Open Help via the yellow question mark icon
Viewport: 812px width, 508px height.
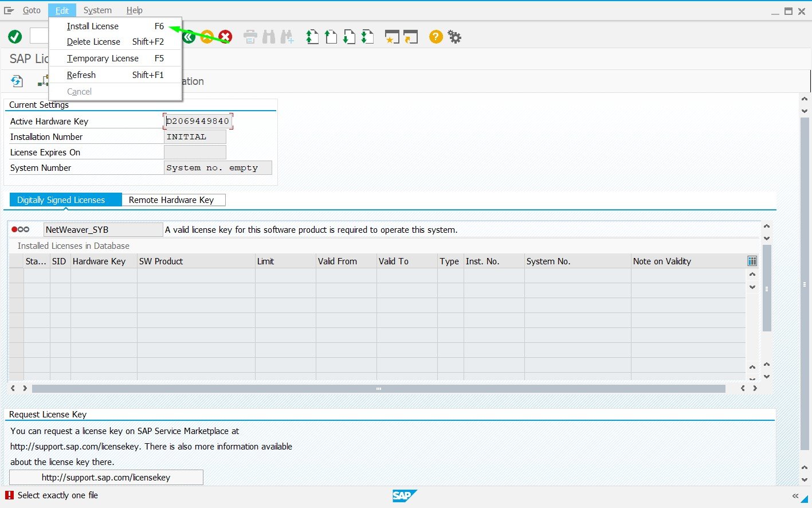[x=436, y=37]
